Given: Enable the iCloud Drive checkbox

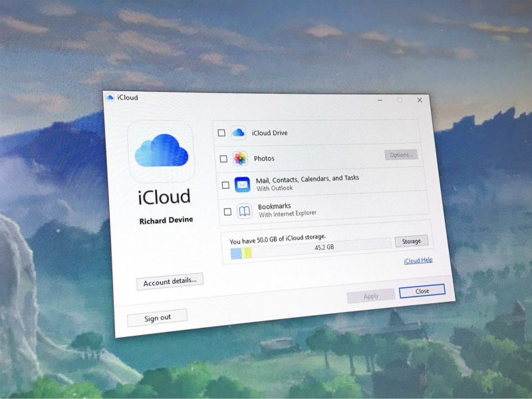Looking at the screenshot, I should pyautogui.click(x=221, y=132).
